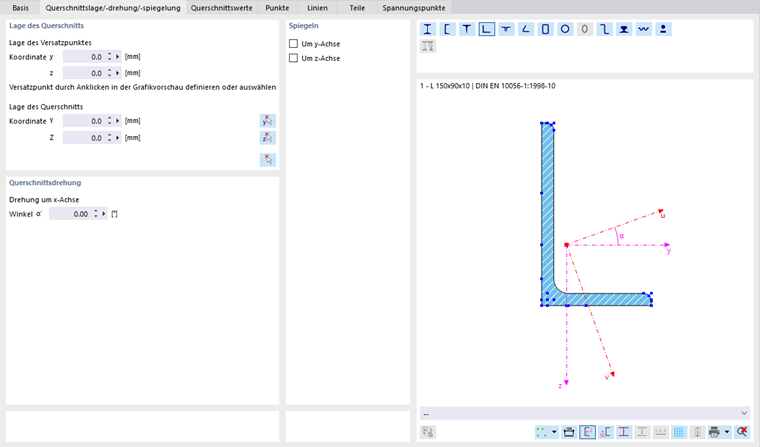This screenshot has height=447, width=760.
Task: Open flyout arrow beside Versatzpunkt y field
Action: point(117,57)
